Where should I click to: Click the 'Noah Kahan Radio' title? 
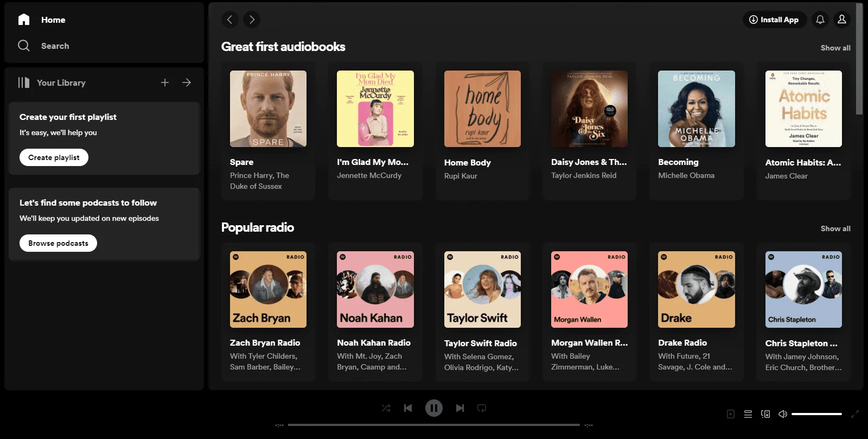(x=374, y=342)
